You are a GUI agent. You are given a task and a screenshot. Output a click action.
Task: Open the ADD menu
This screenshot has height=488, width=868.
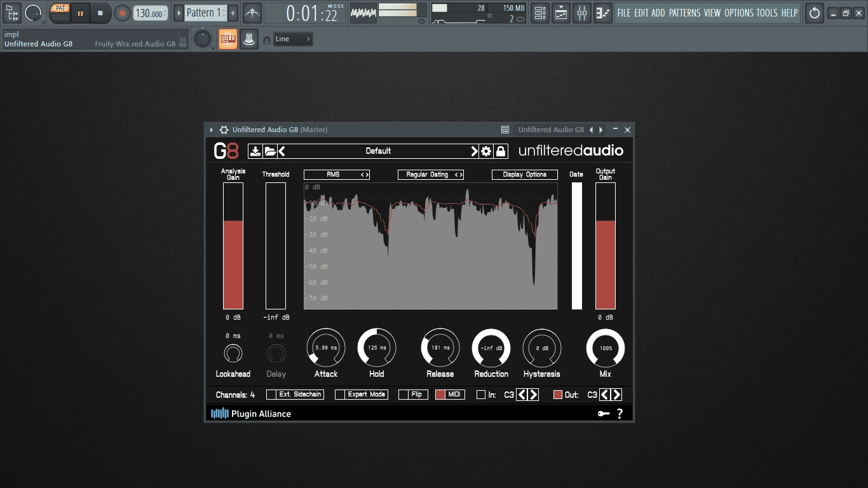pyautogui.click(x=658, y=13)
